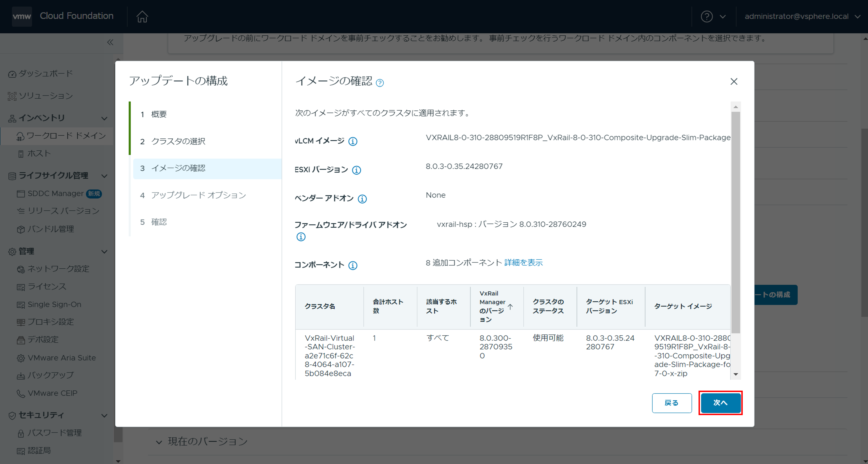Click dialog scrollbar up arrow
Viewport: 868px width, 464px height.
tap(736, 107)
